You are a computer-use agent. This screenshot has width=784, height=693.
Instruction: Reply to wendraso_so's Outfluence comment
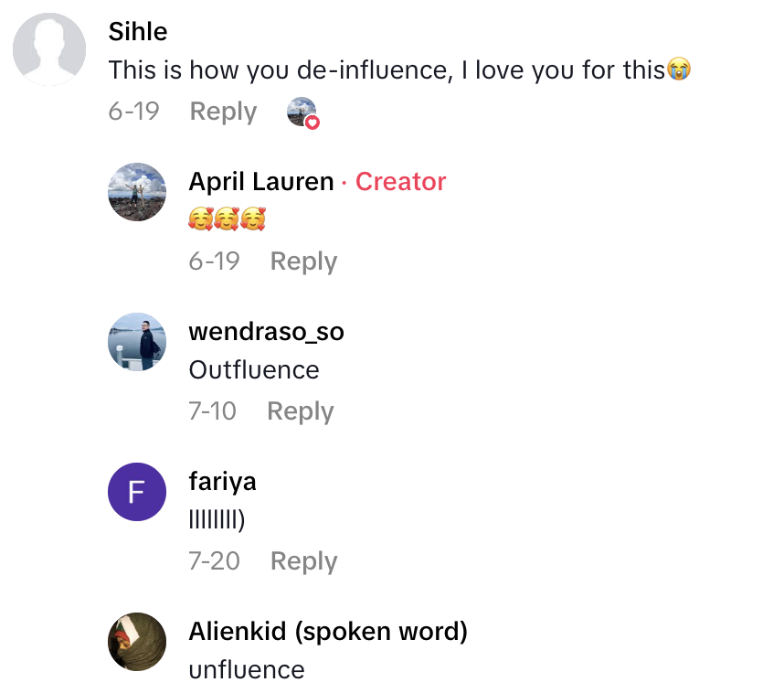tap(300, 411)
